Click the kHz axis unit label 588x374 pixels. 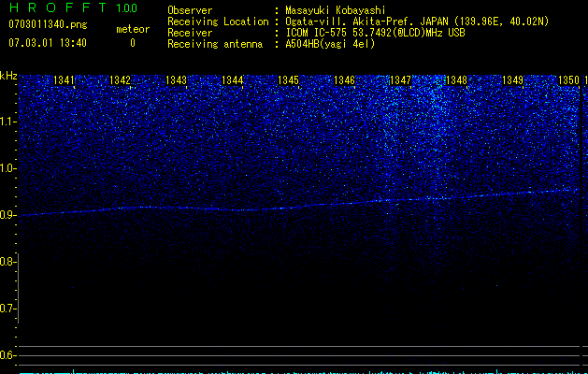[x=8, y=76]
